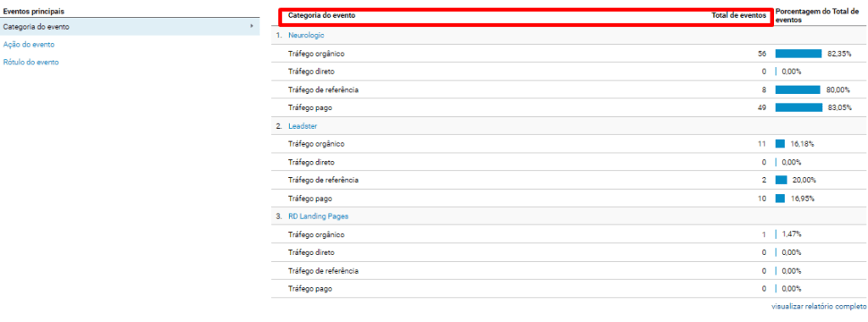Select Categoria do evento in sidebar

[x=130, y=26]
